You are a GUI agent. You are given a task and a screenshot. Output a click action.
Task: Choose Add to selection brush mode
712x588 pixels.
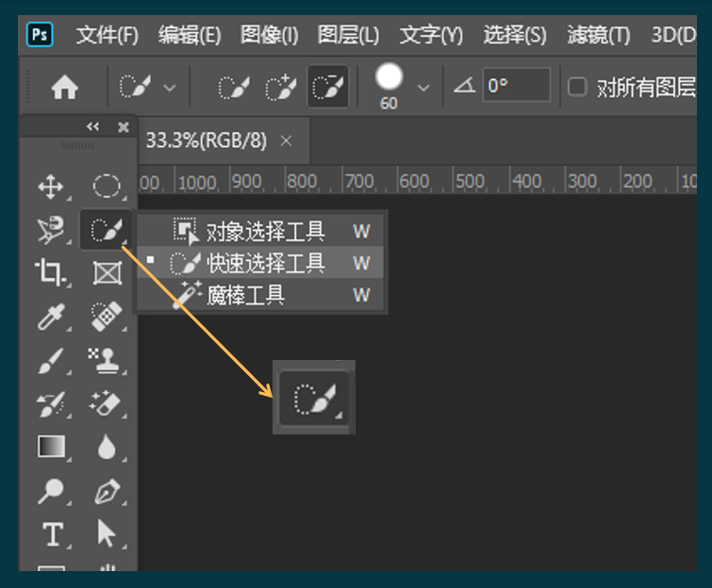(280, 88)
